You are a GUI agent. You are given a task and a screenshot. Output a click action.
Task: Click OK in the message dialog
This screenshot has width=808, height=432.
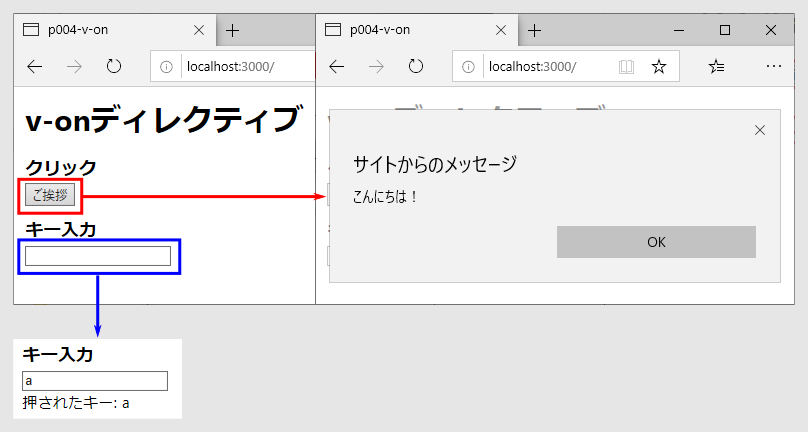(656, 242)
